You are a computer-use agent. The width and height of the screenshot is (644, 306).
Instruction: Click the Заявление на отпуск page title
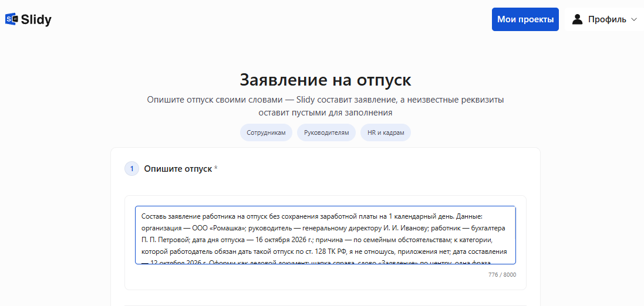(325, 80)
